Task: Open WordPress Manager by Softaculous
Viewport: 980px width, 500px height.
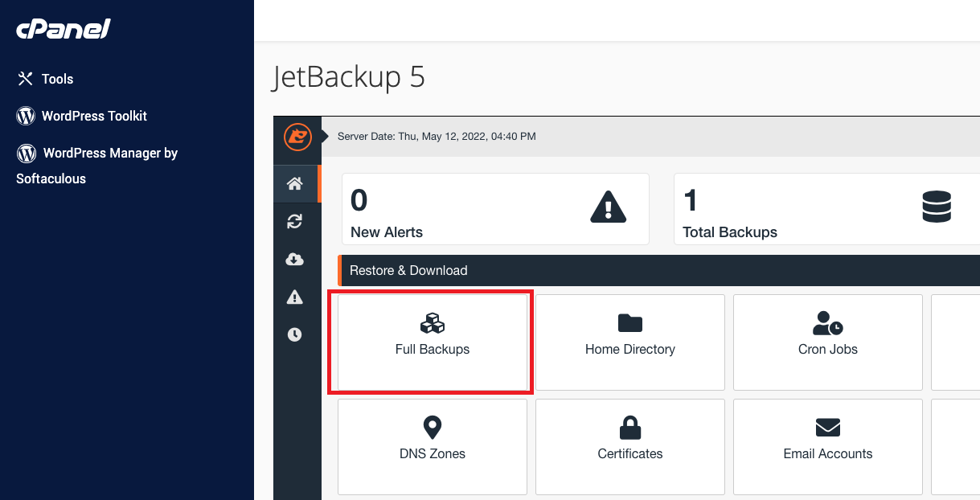Action: tap(96, 165)
